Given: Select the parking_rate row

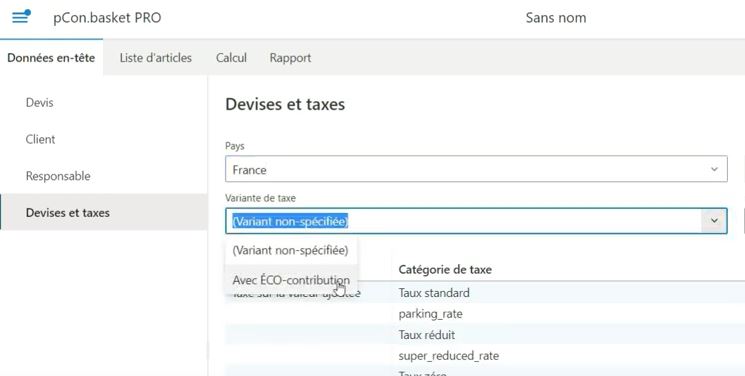Looking at the screenshot, I should pos(485,314).
